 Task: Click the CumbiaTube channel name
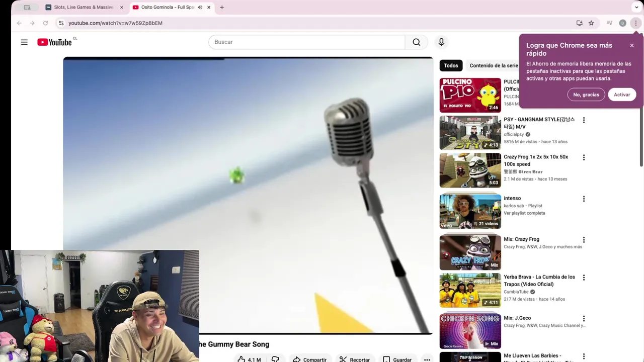(x=516, y=292)
